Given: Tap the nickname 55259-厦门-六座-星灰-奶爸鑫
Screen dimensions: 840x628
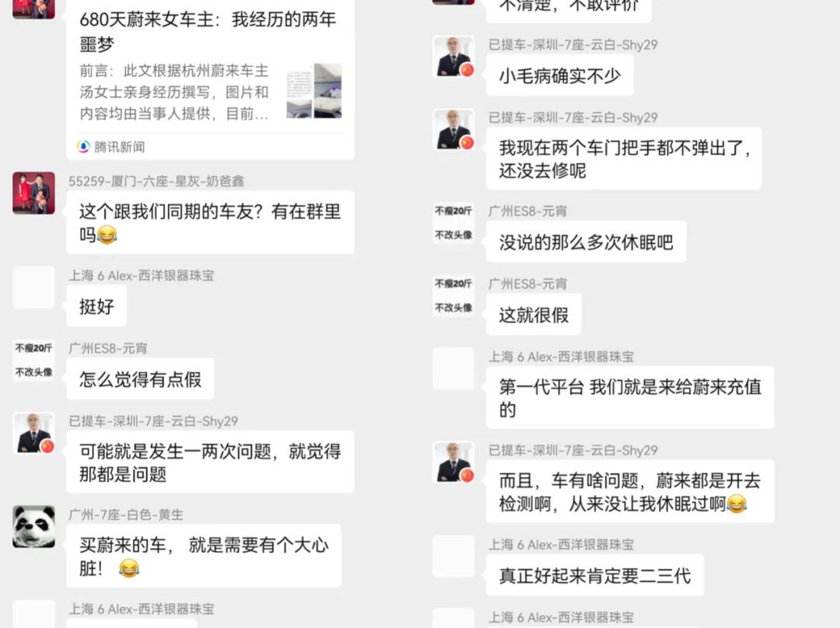Looking at the screenshot, I should (x=156, y=181).
